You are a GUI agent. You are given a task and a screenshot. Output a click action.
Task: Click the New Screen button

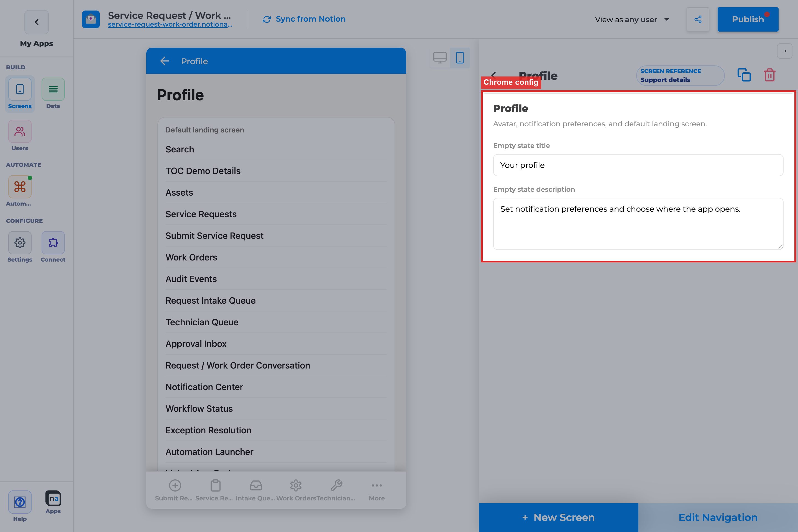point(558,517)
